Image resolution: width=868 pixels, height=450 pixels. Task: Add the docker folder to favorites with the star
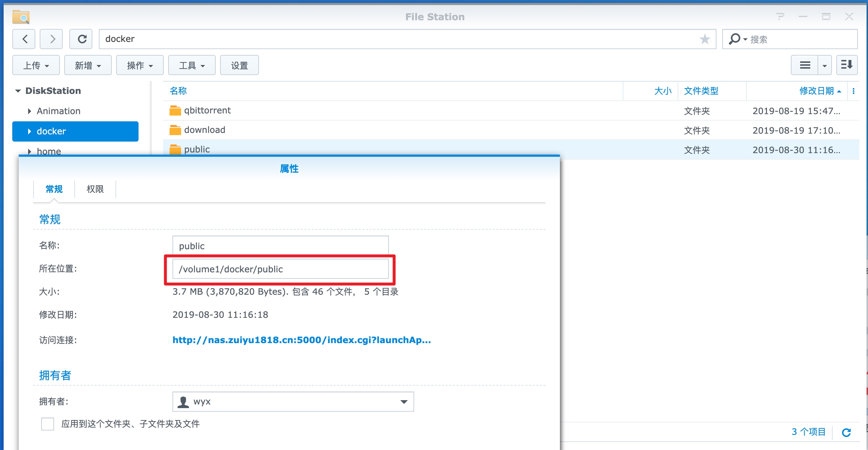(x=704, y=39)
